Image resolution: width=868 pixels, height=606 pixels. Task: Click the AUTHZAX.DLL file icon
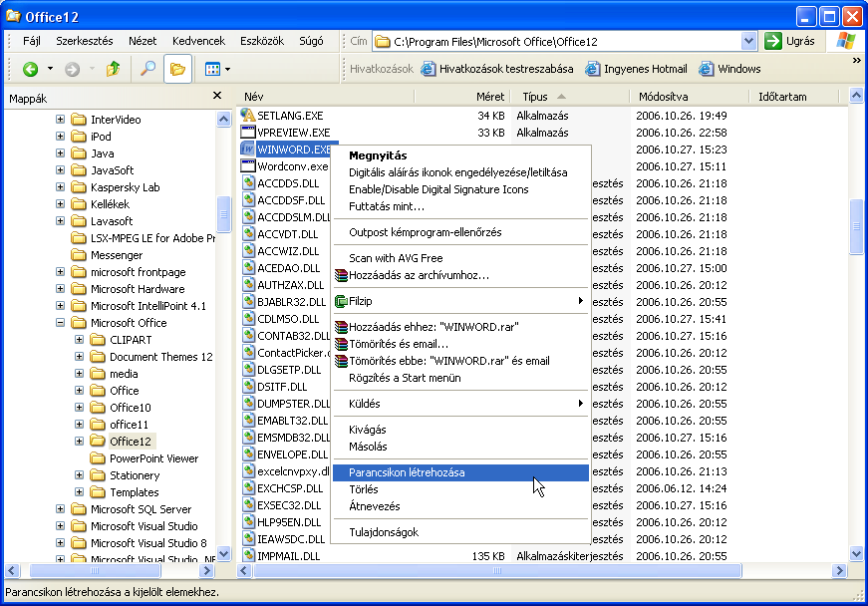tap(248, 285)
